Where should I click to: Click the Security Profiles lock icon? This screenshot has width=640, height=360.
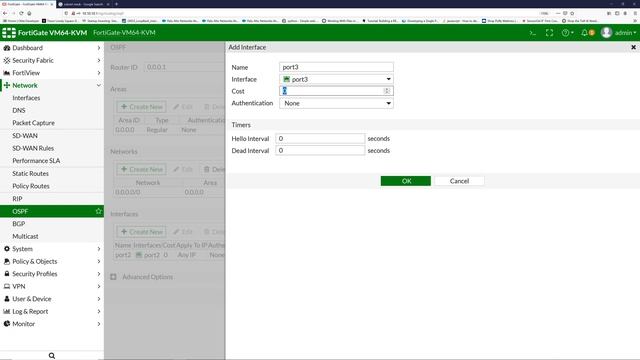click(x=7, y=273)
